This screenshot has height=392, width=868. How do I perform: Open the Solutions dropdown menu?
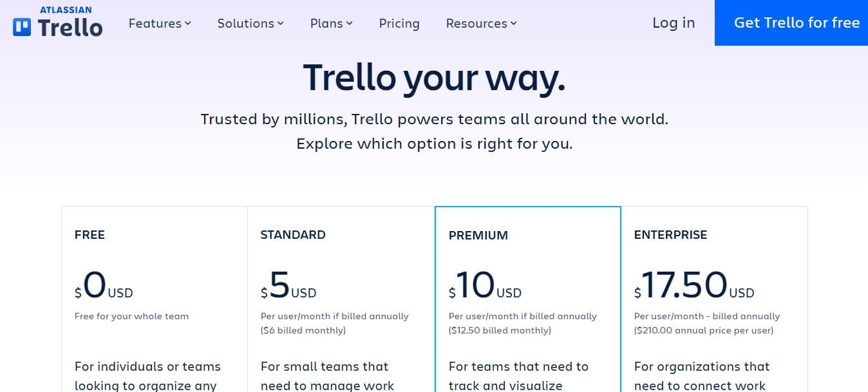(250, 23)
